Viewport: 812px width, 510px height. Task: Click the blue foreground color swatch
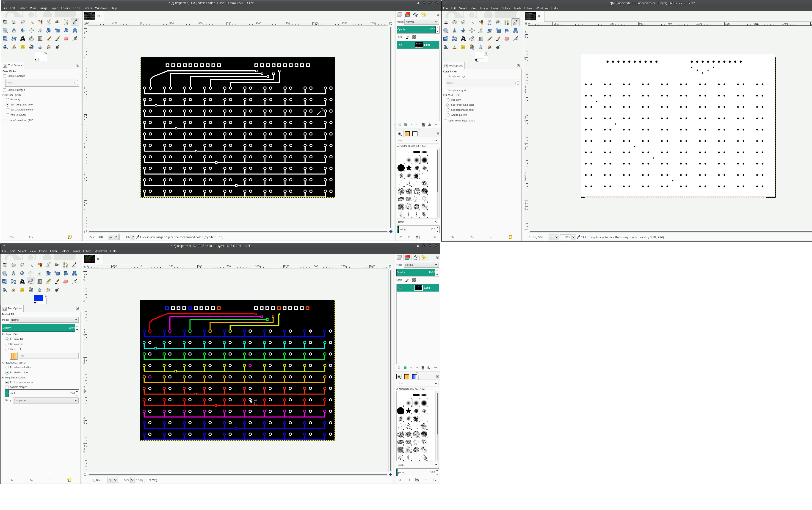pyautogui.click(x=38, y=298)
